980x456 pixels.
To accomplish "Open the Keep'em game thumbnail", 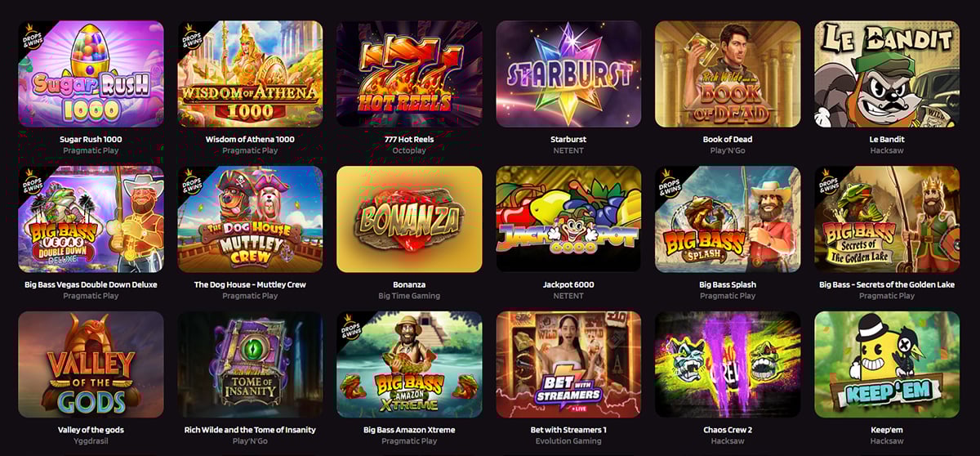I will (x=887, y=364).
